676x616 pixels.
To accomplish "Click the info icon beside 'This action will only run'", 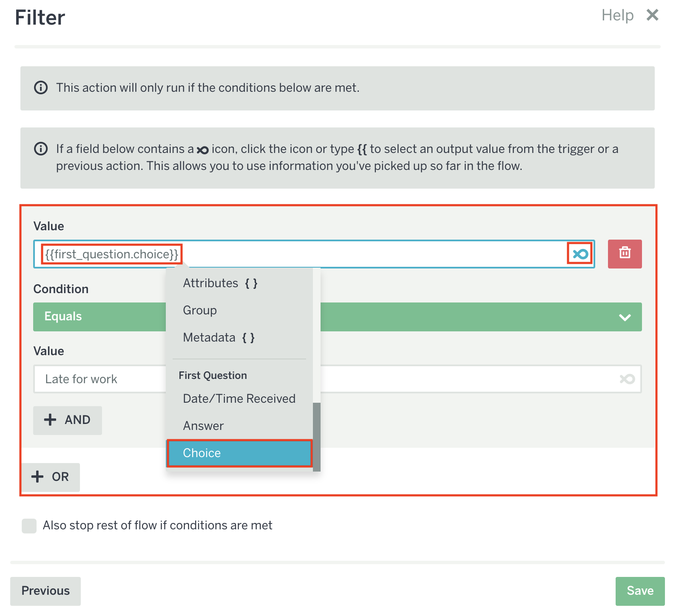I will click(x=41, y=88).
